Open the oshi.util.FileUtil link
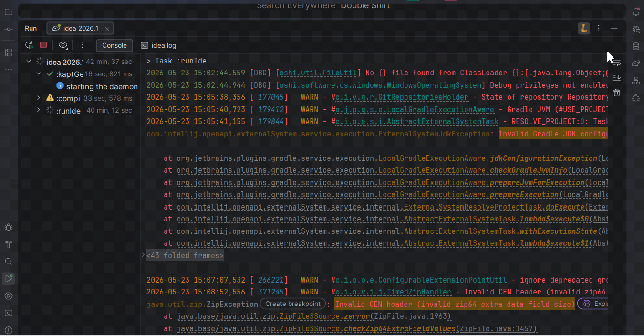The height and width of the screenshot is (336, 644). coord(318,73)
